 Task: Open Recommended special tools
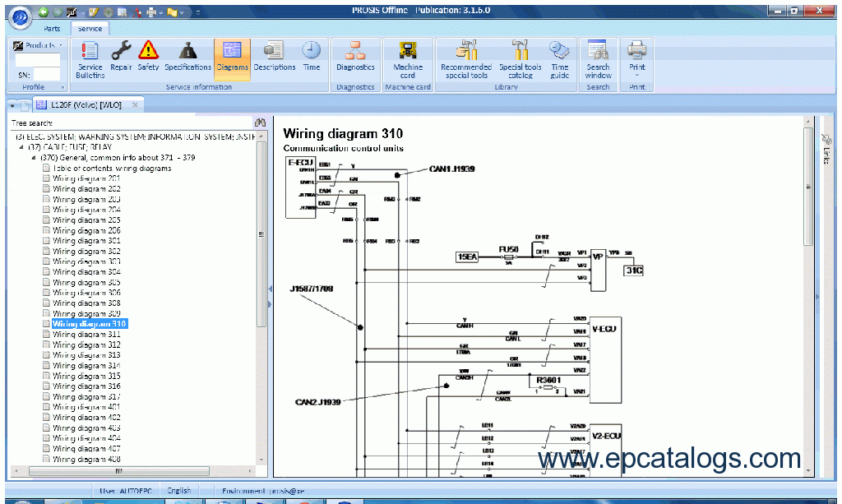pos(466,59)
